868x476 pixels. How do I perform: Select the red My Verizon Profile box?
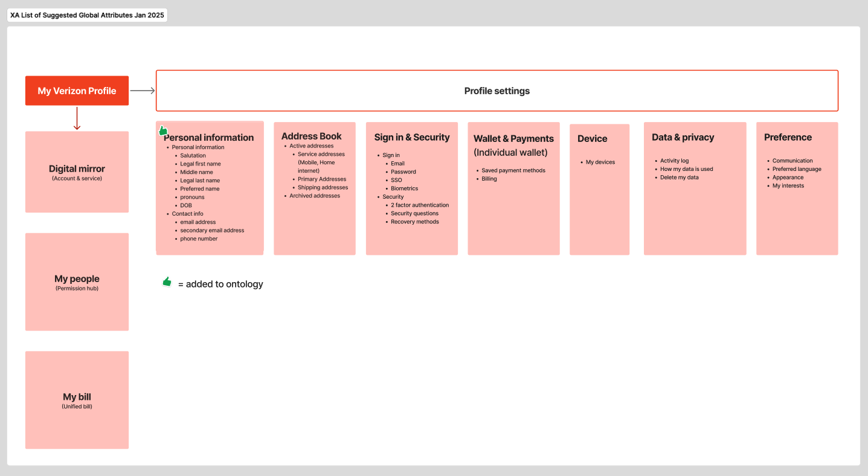point(77,91)
